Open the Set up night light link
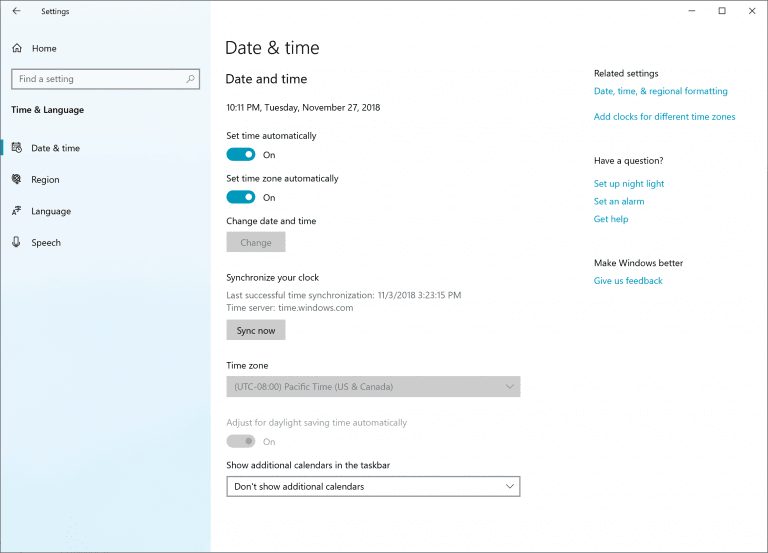The width and height of the screenshot is (768, 553). pos(628,184)
